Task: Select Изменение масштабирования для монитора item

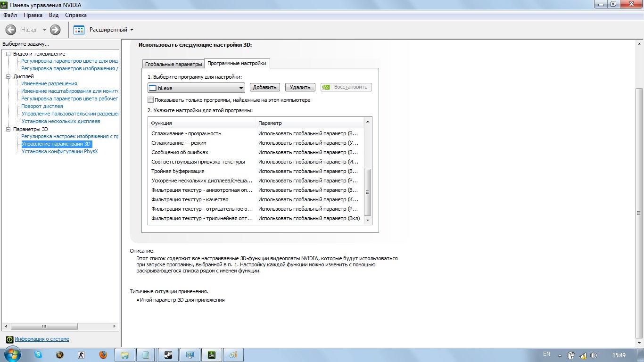Action: pos(70,91)
